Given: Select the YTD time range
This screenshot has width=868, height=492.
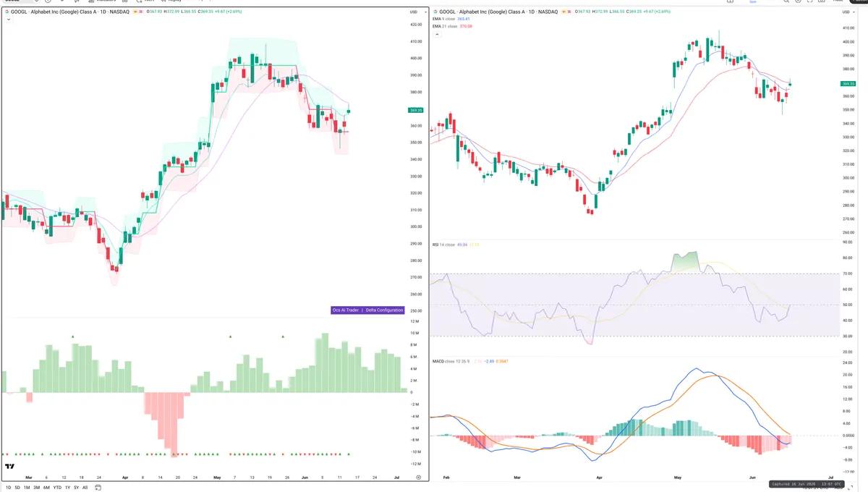Looking at the screenshot, I should 57,488.
